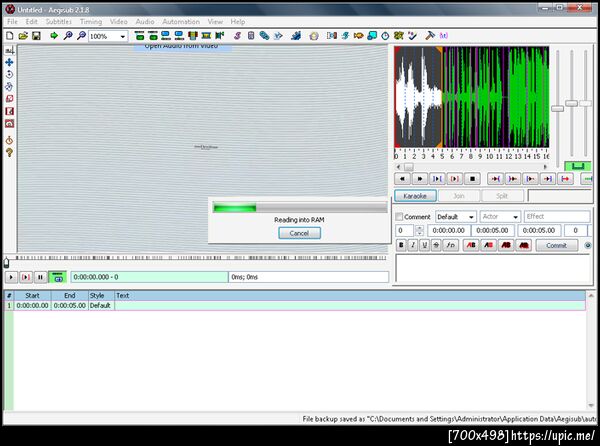This screenshot has width=600, height=446.
Task: Open the Video menu
Action: point(119,22)
